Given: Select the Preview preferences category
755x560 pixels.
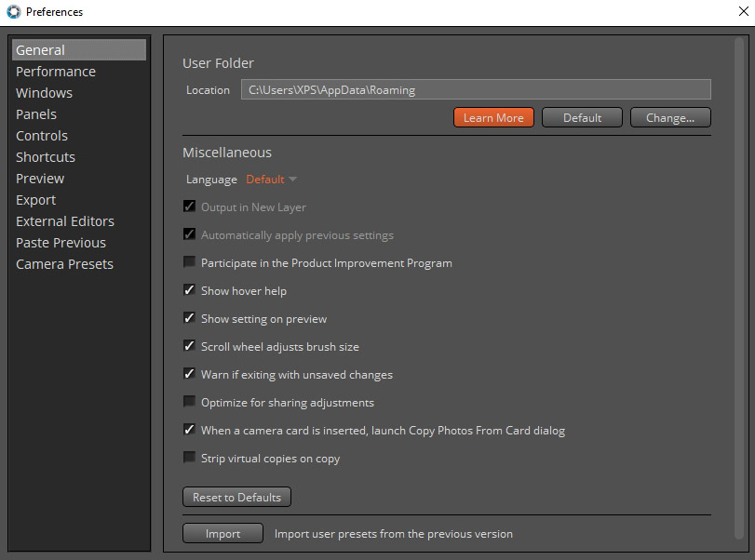Looking at the screenshot, I should tap(40, 178).
